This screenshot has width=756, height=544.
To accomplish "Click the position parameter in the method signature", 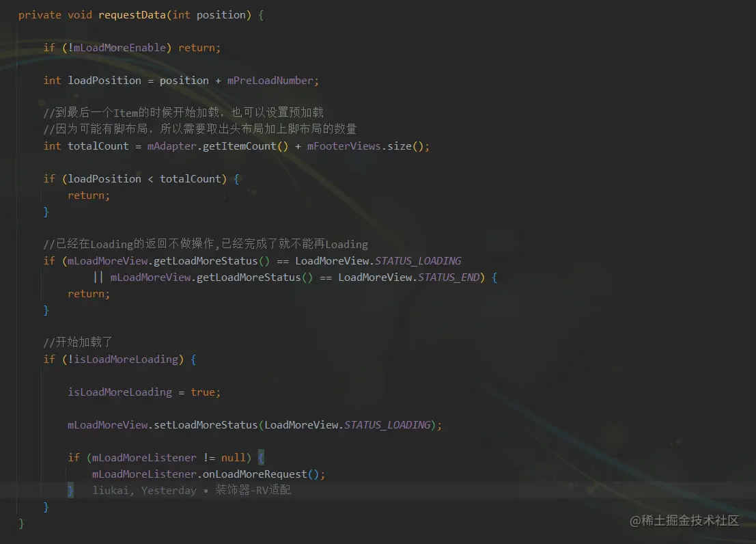I will click(221, 15).
